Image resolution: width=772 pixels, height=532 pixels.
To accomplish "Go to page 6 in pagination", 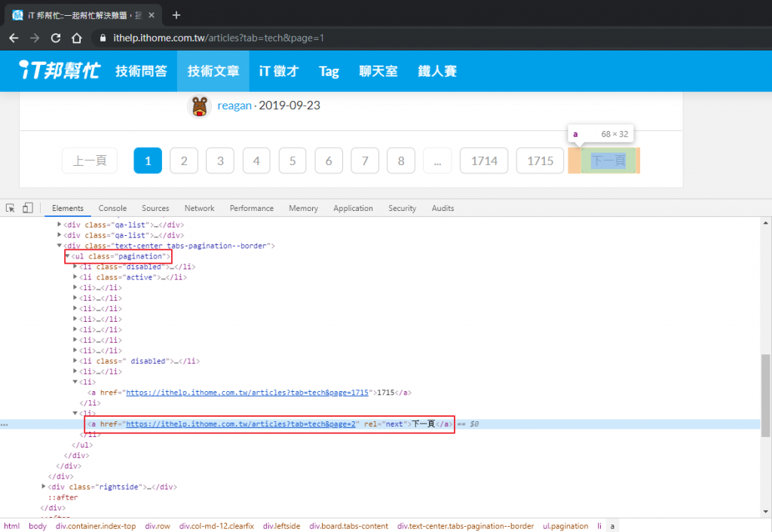I will (x=329, y=161).
